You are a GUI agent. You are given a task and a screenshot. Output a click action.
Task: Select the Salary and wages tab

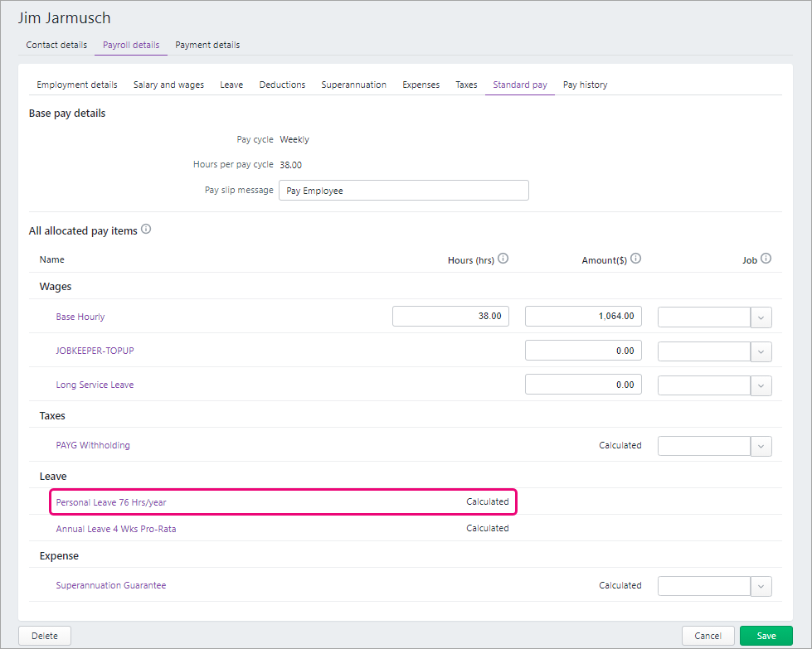168,85
